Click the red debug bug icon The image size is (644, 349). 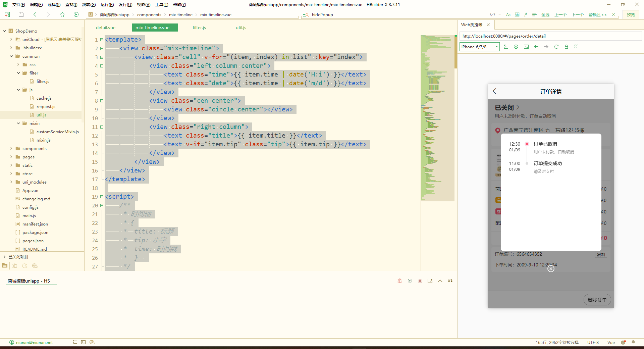(399, 281)
